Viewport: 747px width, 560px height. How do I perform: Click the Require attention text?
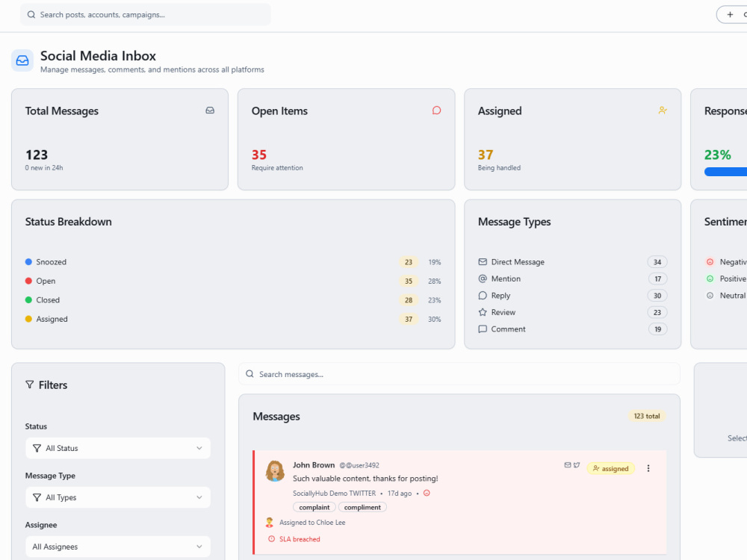click(x=277, y=167)
